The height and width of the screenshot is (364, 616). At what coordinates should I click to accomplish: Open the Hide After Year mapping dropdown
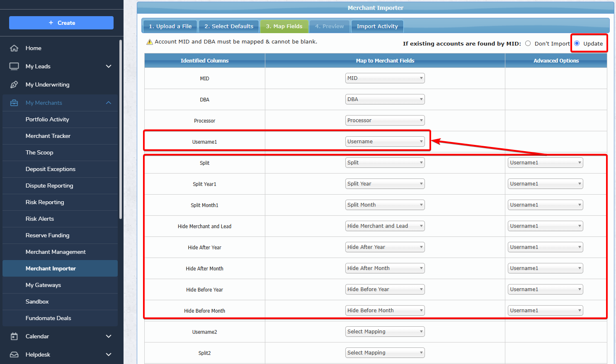pos(385,247)
